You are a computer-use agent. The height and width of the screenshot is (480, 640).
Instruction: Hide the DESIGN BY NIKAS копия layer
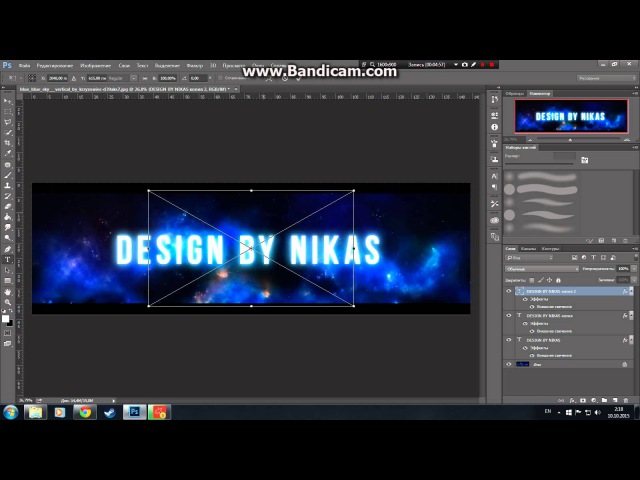(x=509, y=316)
